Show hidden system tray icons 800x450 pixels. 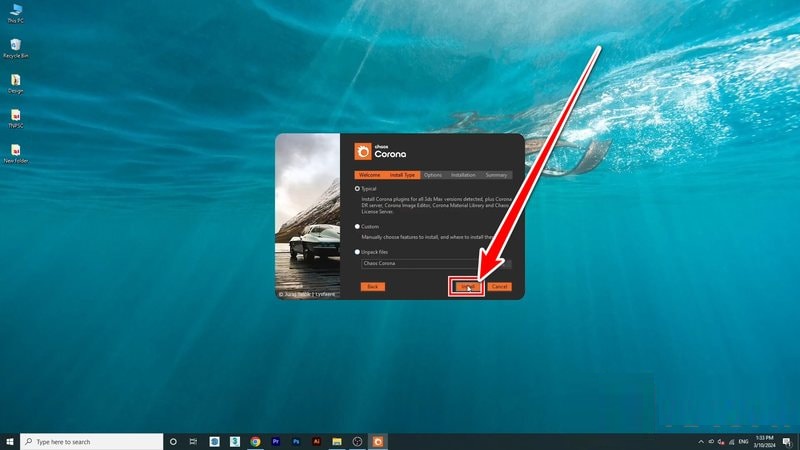(x=701, y=442)
